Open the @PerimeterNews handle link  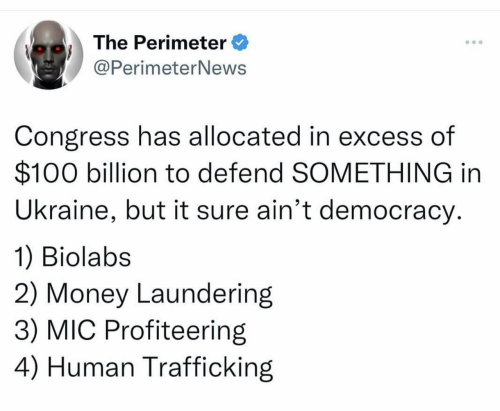click(170, 68)
